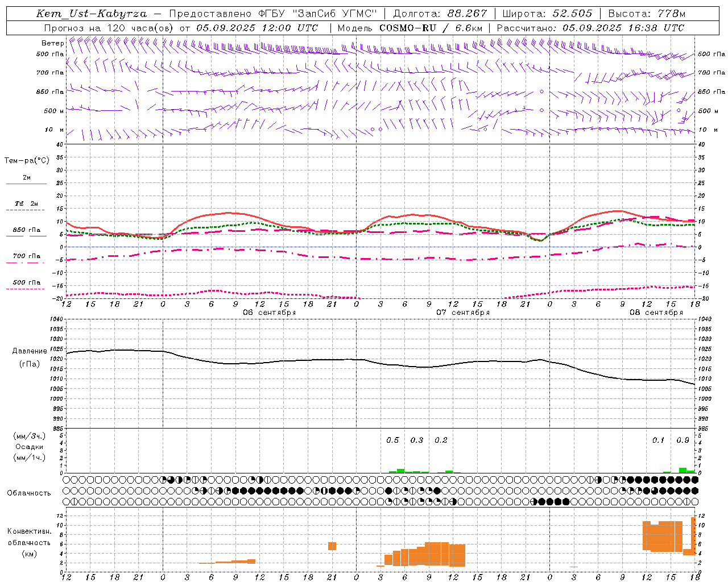This screenshot has width=728, height=582.
Task: Click the precipitation value 0.1
Action: (658, 440)
